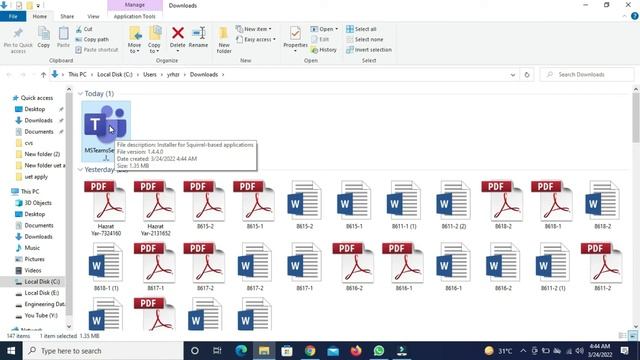Rename the selected file

point(198,38)
